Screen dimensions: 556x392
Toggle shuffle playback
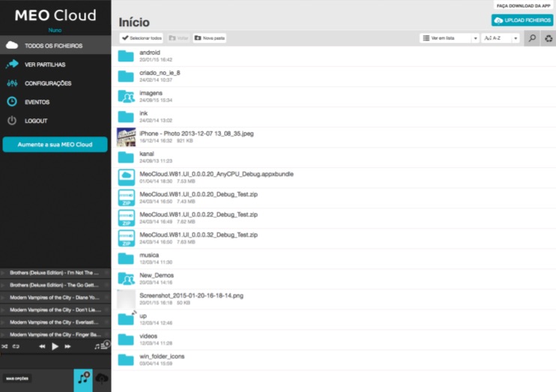(x=4, y=346)
